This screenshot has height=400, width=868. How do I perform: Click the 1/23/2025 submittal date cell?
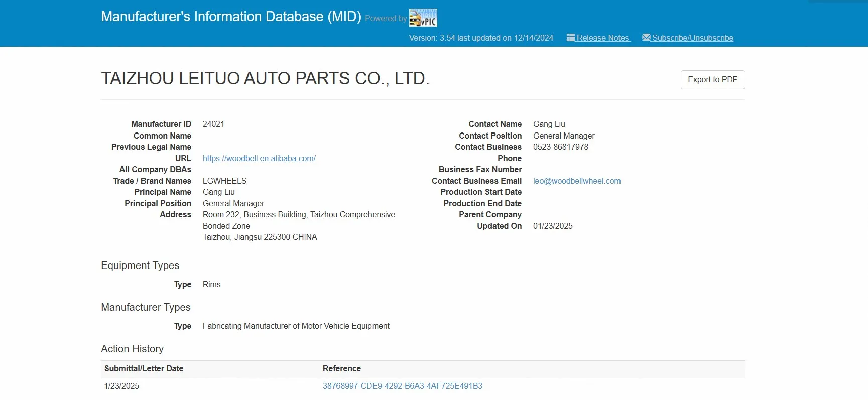121,386
